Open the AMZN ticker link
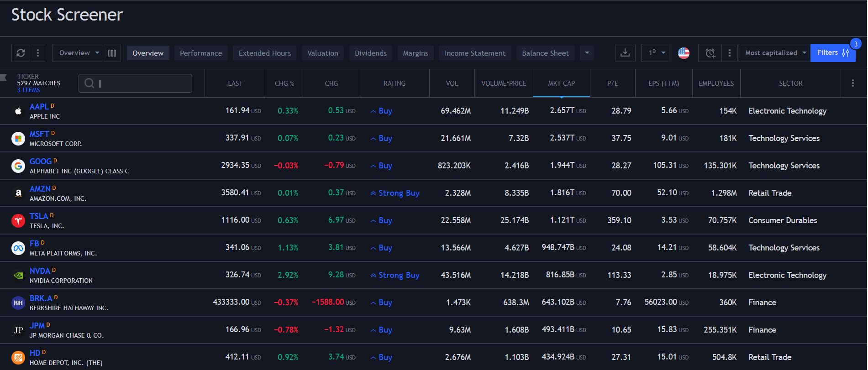 [x=40, y=188]
